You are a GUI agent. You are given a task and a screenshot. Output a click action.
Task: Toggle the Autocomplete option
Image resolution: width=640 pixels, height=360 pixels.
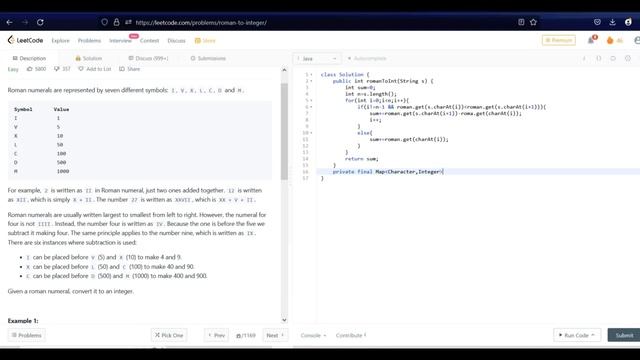[x=367, y=58]
